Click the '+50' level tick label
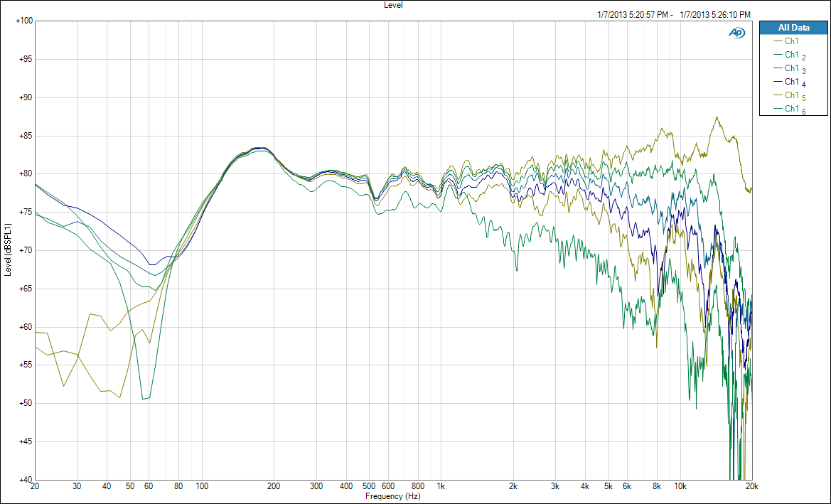831x504 pixels. coord(26,403)
